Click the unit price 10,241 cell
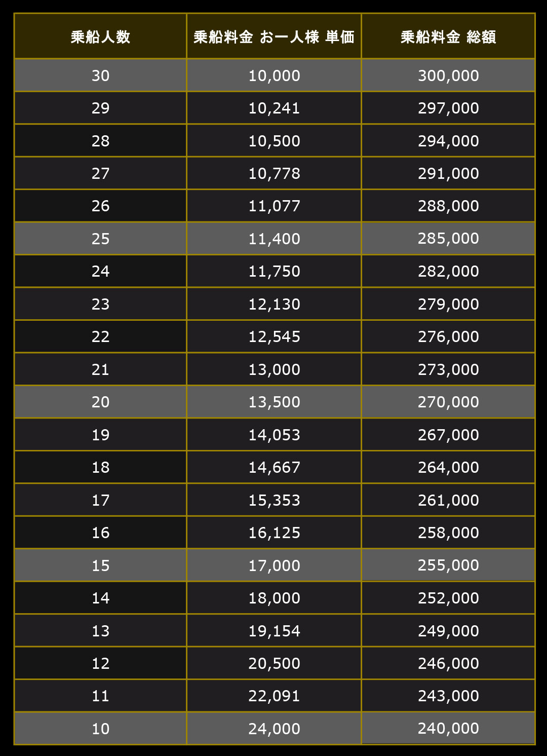 274,108
